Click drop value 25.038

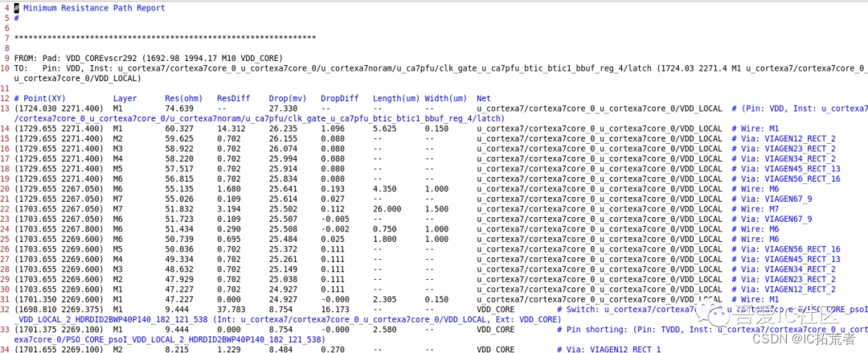(x=284, y=279)
